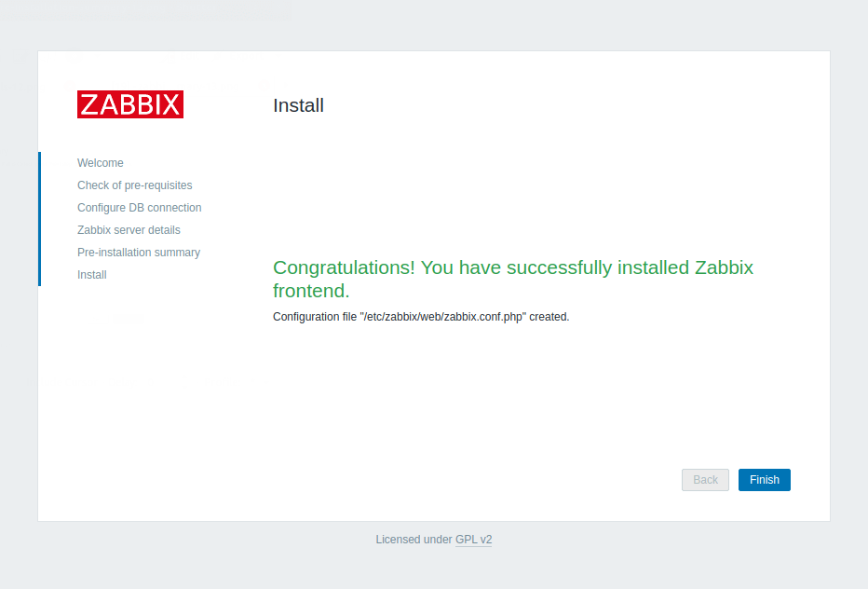Click the greyed-out Back button

pyautogui.click(x=705, y=480)
